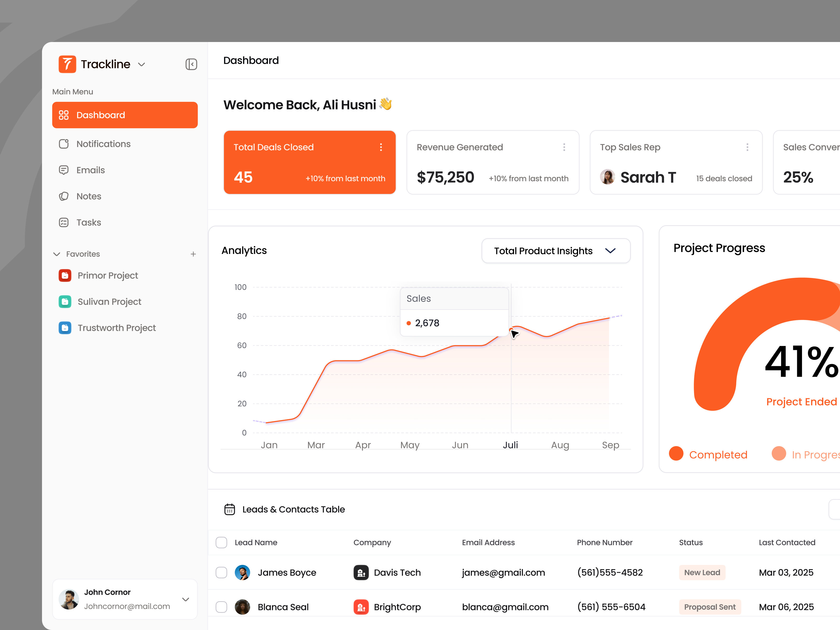Click the Notes icon in the sidebar
This screenshot has width=840, height=630.
[64, 196]
